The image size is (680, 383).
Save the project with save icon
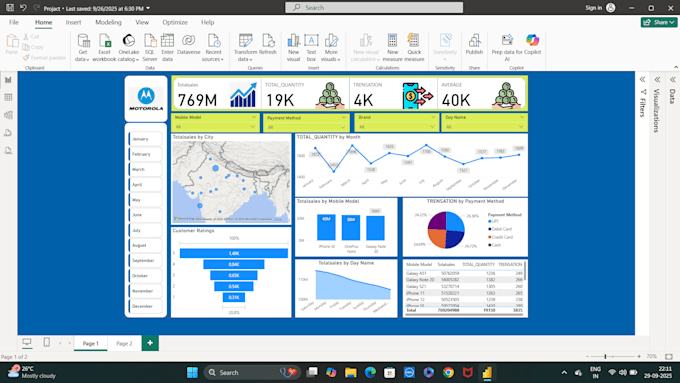tap(10, 7)
